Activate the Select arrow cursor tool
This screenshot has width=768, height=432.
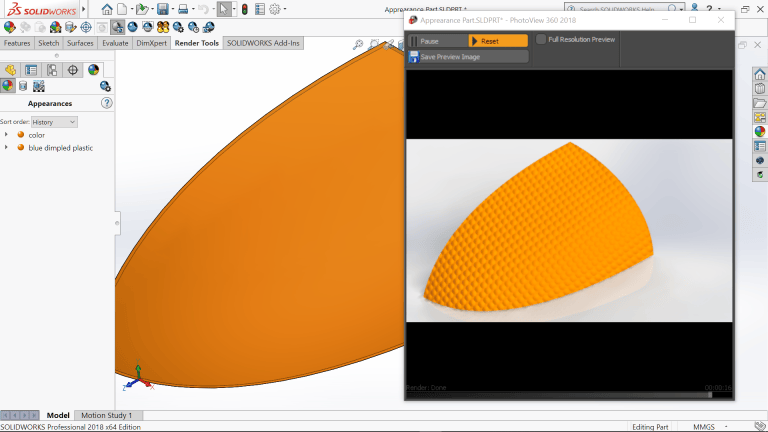(x=223, y=9)
